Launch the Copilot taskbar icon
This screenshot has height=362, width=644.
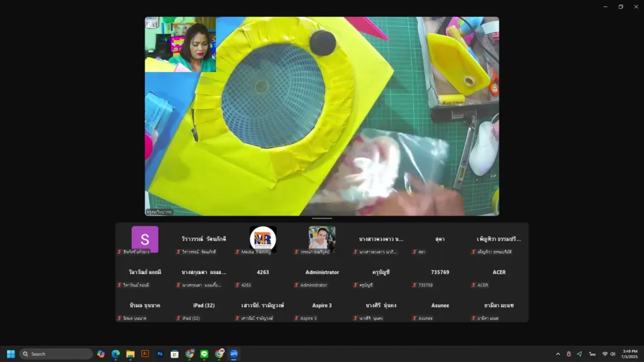(x=101, y=354)
